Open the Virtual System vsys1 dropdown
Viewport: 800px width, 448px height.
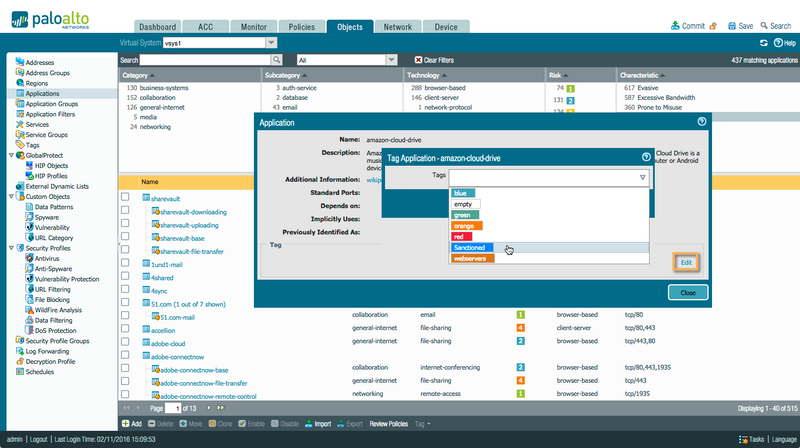pyautogui.click(x=271, y=43)
